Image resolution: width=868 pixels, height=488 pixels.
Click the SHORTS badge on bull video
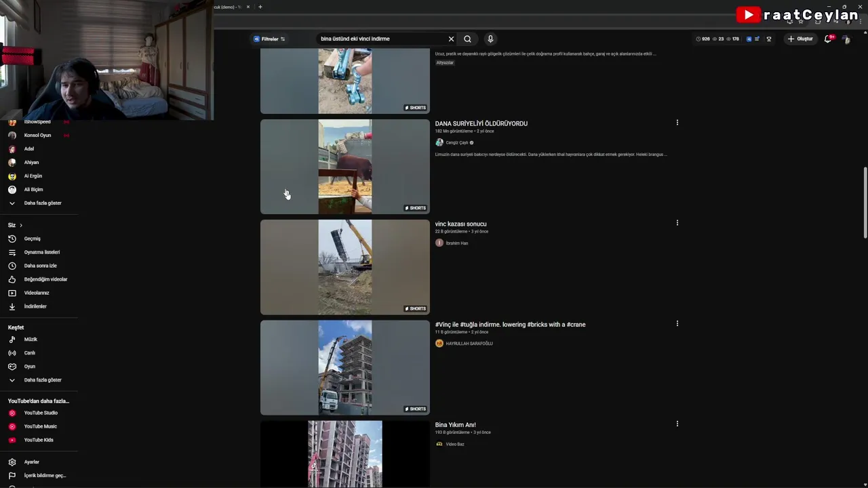[416, 208]
